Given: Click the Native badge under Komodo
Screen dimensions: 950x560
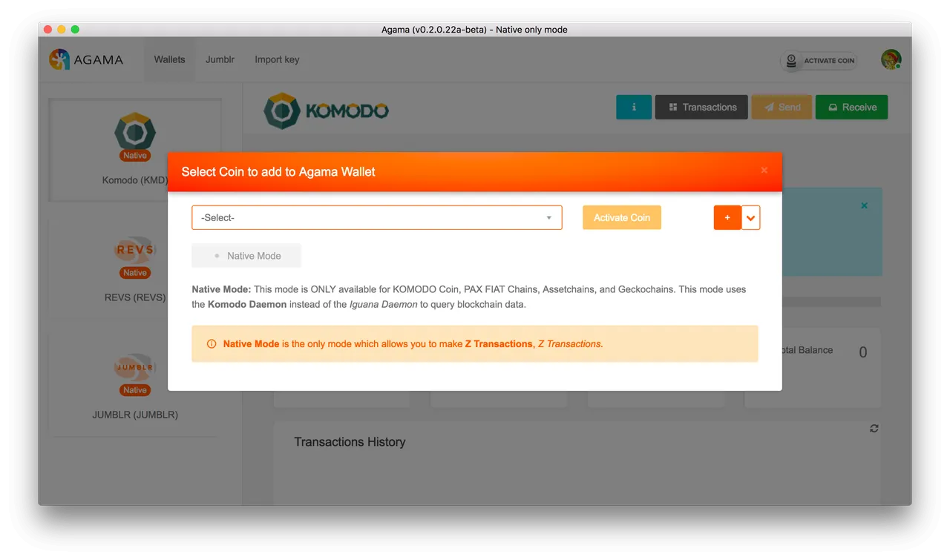Looking at the screenshot, I should [x=135, y=156].
